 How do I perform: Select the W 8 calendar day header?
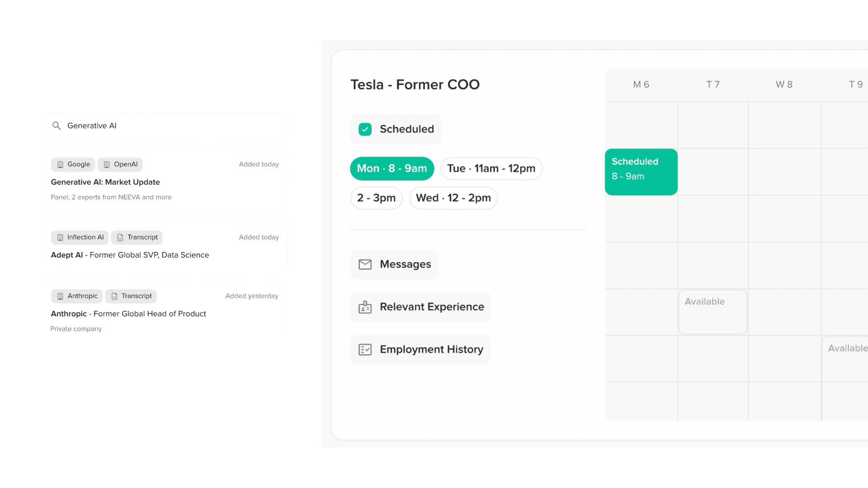784,84
